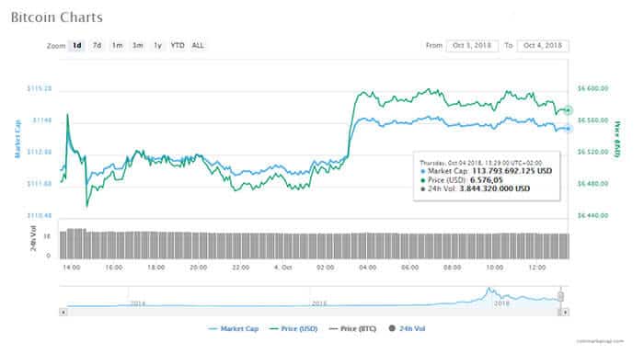
Task: Click the 4. Oct axis label
Action: tap(283, 268)
